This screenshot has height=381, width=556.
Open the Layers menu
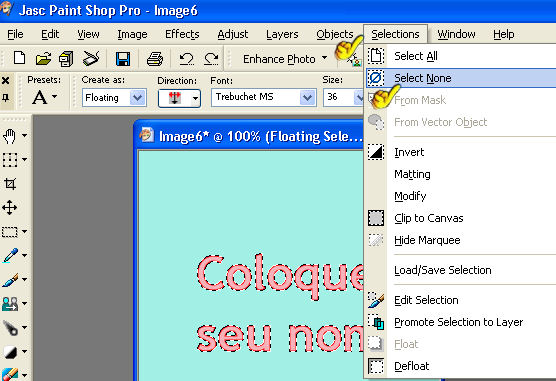pos(282,34)
